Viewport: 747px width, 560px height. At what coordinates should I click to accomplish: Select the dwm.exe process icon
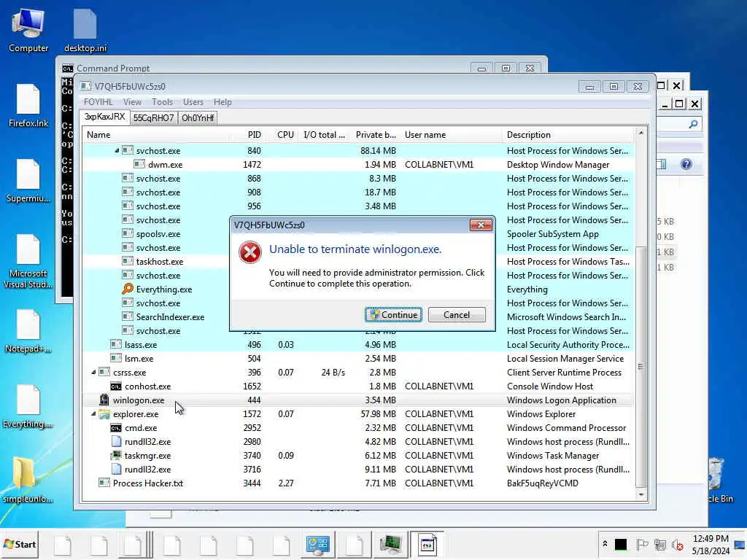139,164
